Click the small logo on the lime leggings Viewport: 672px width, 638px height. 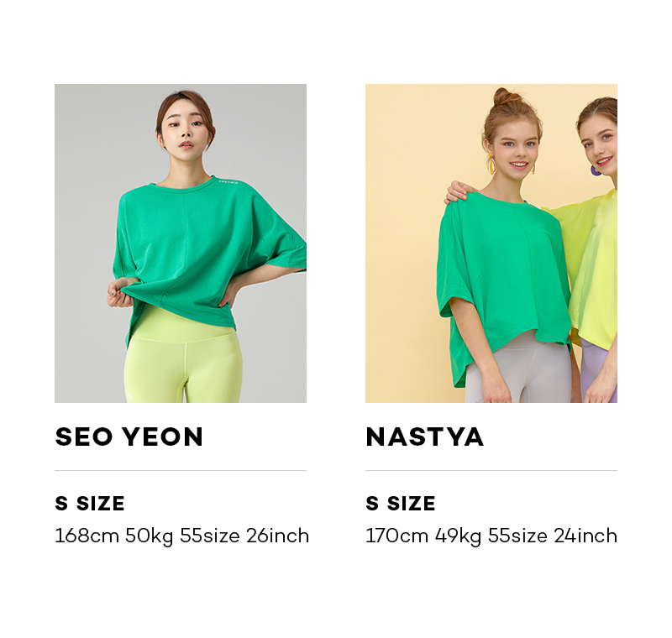click(x=129, y=396)
